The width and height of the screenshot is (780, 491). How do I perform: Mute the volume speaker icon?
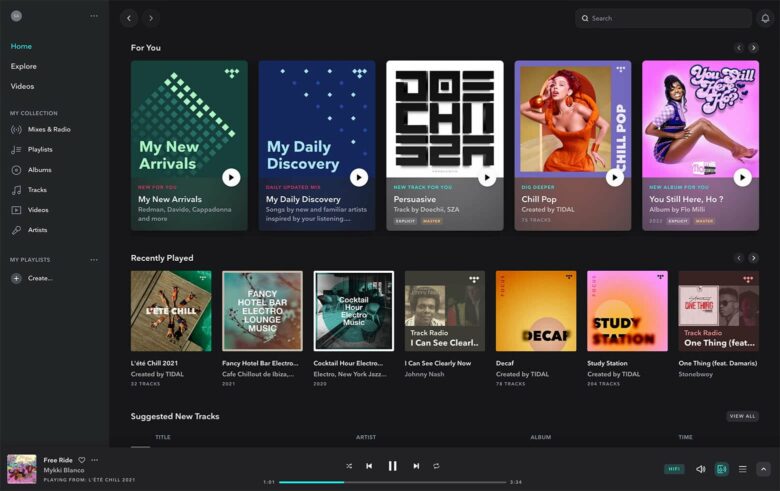tap(700, 469)
